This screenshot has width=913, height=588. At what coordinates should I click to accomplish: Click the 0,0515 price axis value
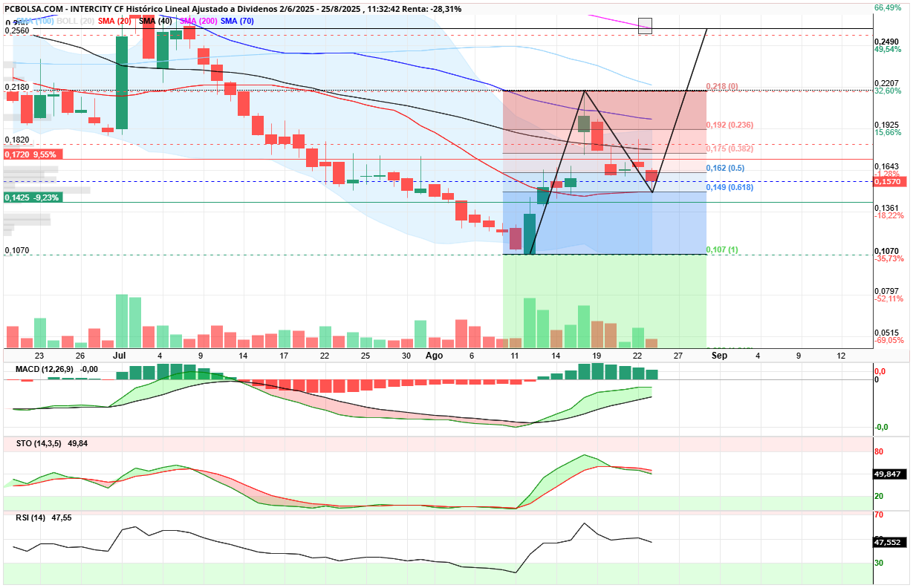coord(887,333)
